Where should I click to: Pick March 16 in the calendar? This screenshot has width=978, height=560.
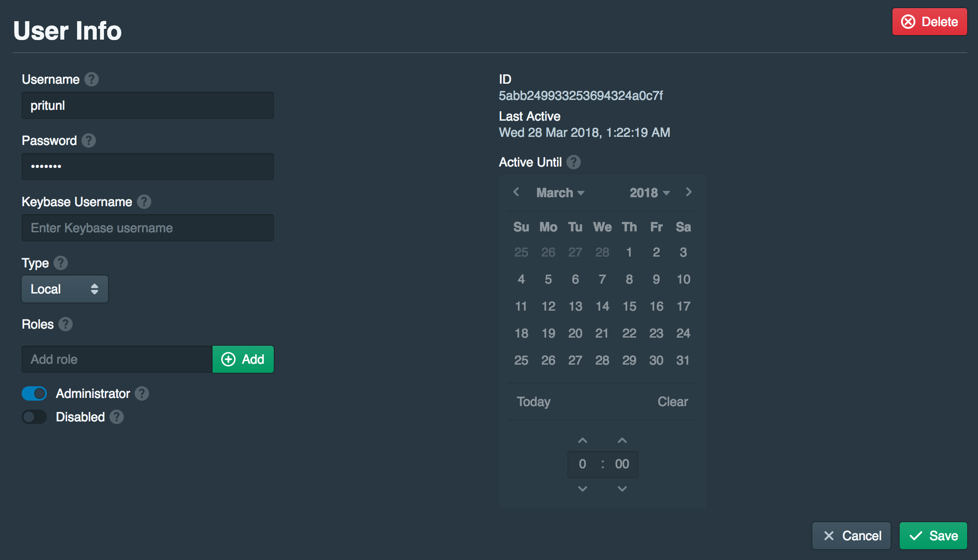click(657, 306)
